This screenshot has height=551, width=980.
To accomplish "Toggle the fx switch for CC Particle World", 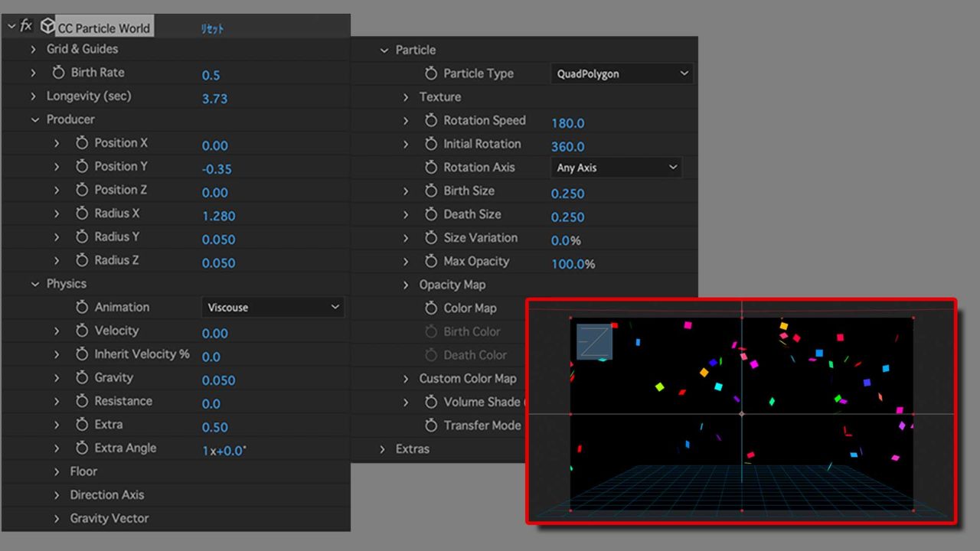I will point(26,26).
